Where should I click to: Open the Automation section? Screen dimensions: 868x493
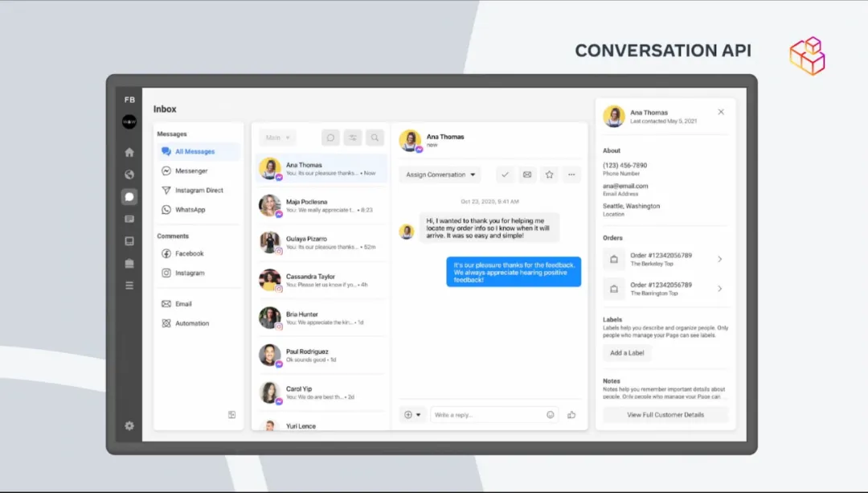(199, 323)
